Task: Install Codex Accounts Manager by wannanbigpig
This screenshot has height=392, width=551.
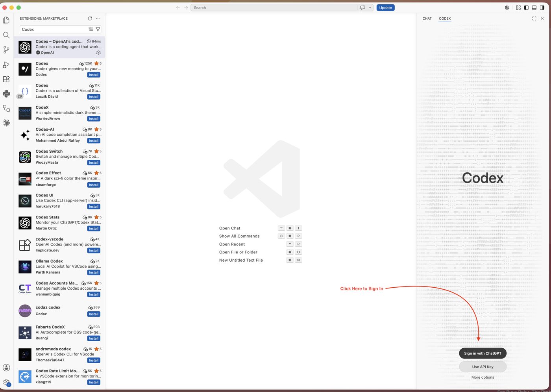Action: tap(94, 294)
